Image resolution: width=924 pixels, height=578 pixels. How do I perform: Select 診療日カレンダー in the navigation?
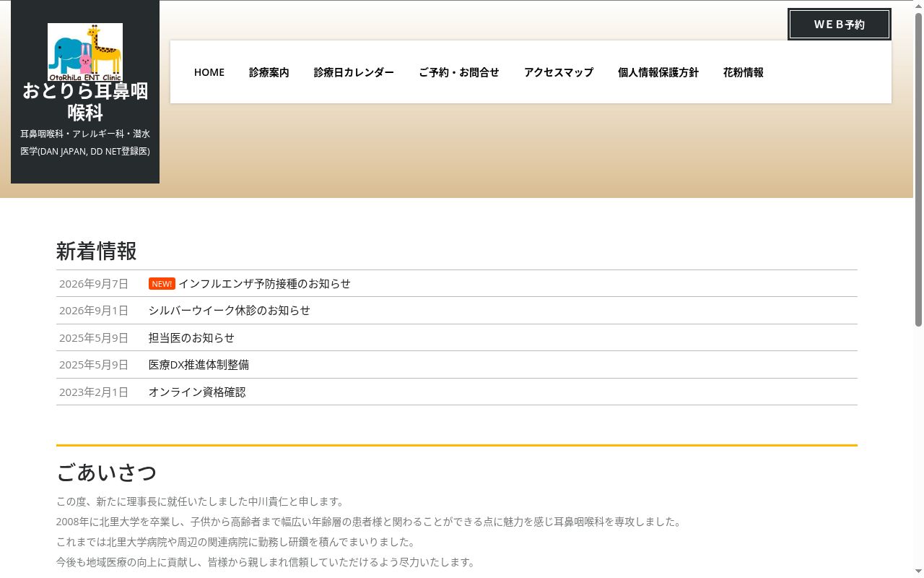pyautogui.click(x=354, y=72)
